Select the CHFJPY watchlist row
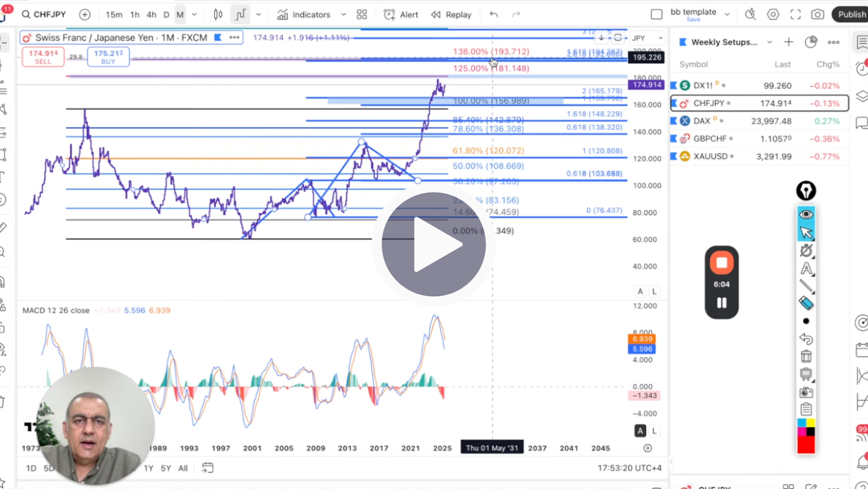The image size is (868, 489). click(759, 103)
